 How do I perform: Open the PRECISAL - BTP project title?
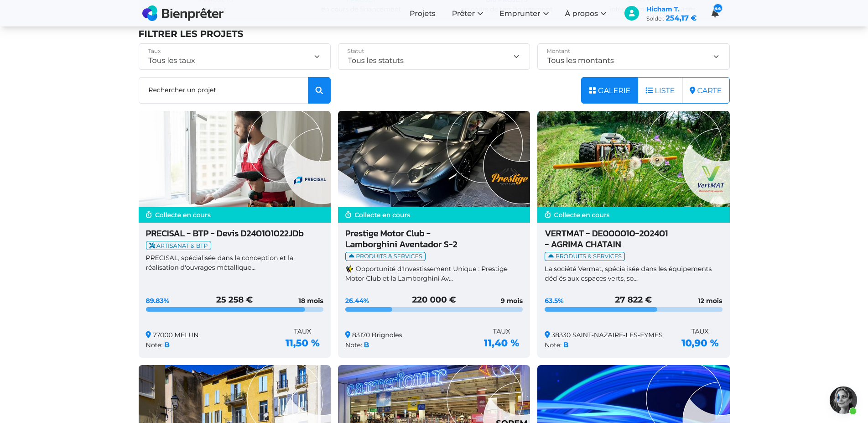[225, 234]
